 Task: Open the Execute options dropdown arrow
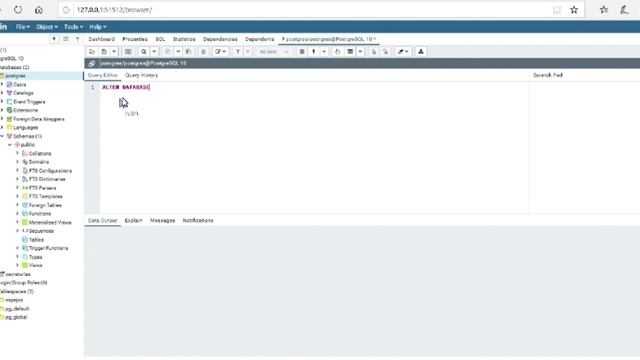(324, 52)
